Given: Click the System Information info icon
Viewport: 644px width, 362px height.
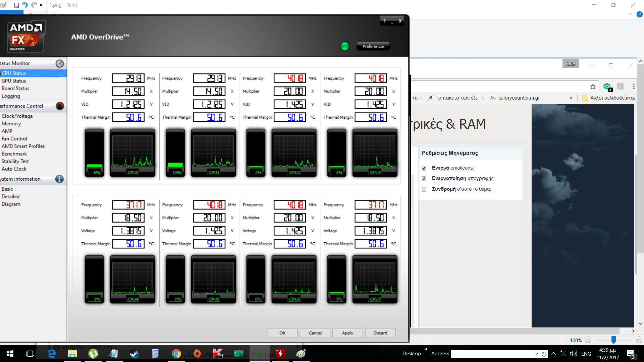Looking at the screenshot, I should [59, 179].
